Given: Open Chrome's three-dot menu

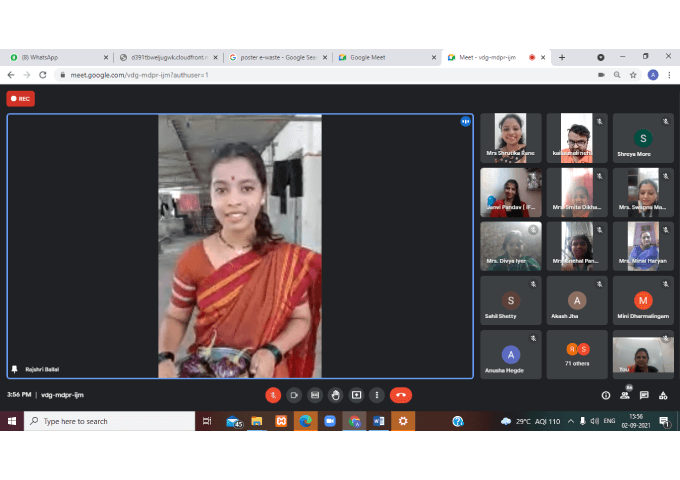Looking at the screenshot, I should (668, 75).
